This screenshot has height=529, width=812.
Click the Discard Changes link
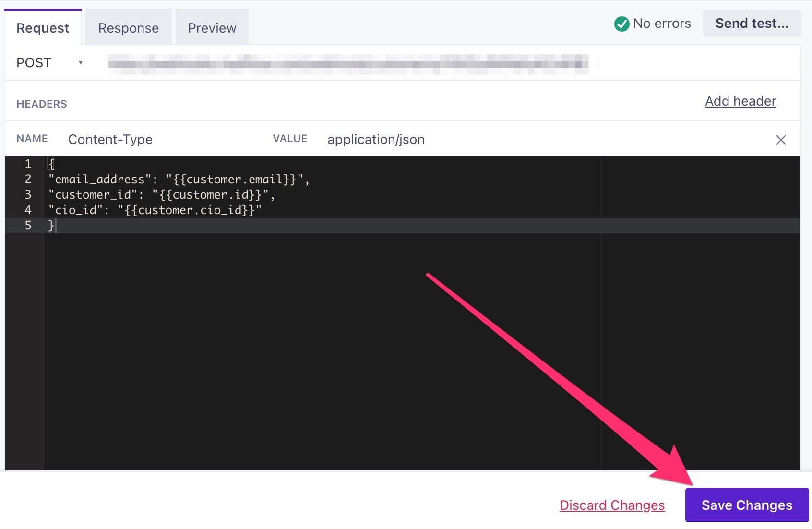pyautogui.click(x=612, y=505)
